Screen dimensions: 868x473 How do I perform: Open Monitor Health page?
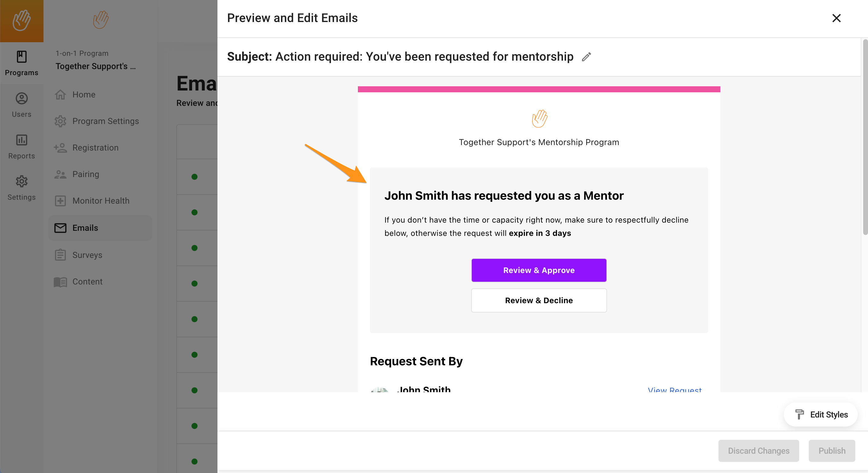tap(100, 201)
